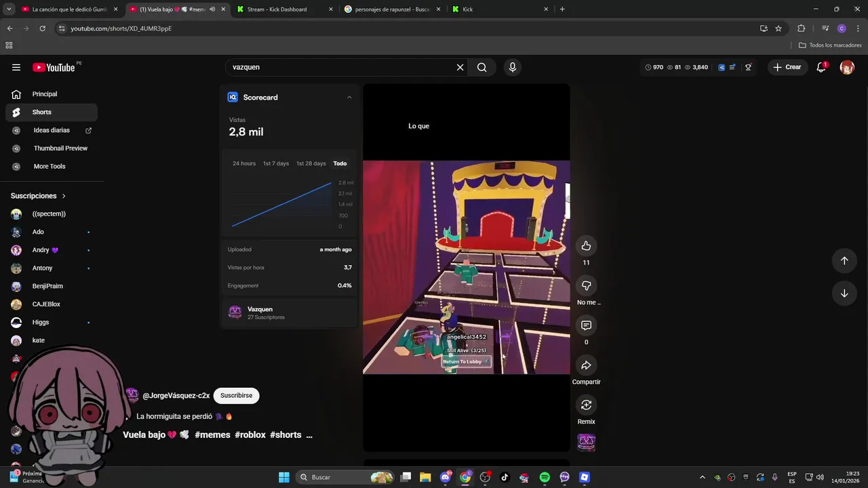Click the #memes hashtag
The width and height of the screenshot is (868, 488).
pyautogui.click(x=212, y=435)
